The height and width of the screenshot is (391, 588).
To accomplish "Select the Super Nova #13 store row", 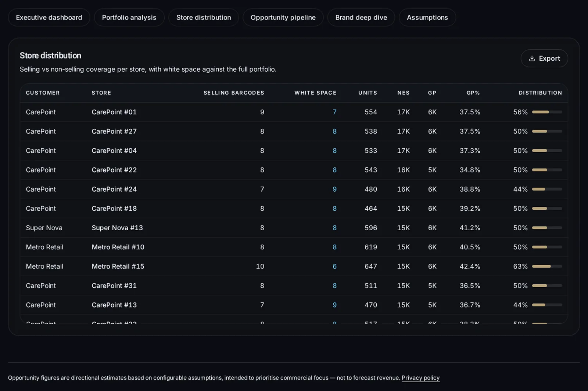I will click(x=294, y=228).
